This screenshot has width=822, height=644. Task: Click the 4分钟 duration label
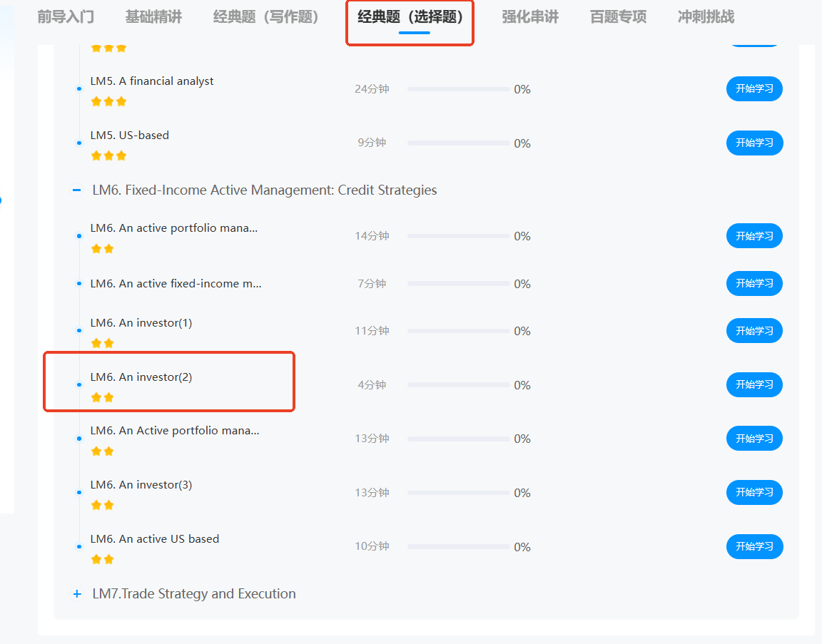(372, 384)
